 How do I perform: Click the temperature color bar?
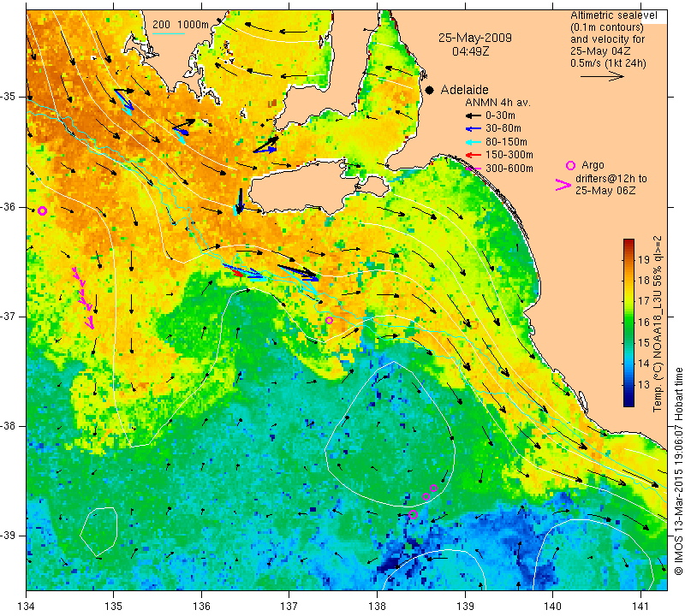628,323
